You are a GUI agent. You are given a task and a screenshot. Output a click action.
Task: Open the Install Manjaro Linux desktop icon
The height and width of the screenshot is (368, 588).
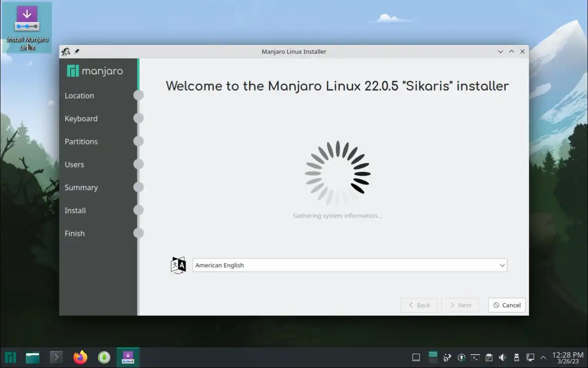27,27
